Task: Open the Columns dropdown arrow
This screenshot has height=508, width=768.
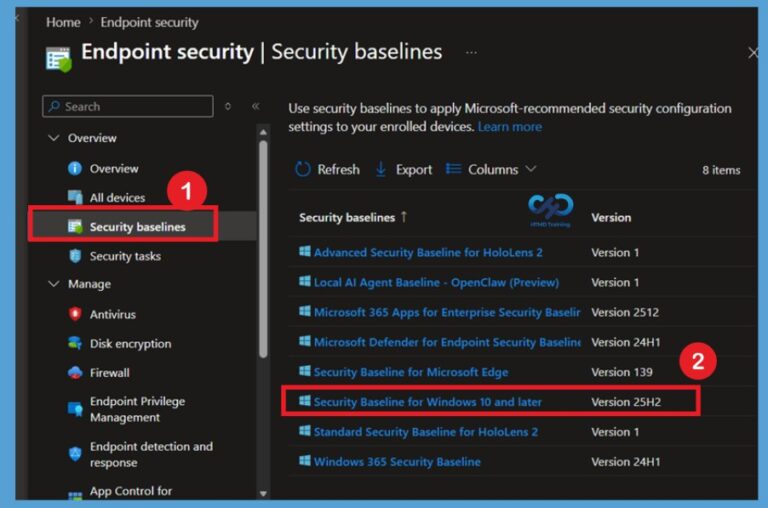Action: (531, 169)
